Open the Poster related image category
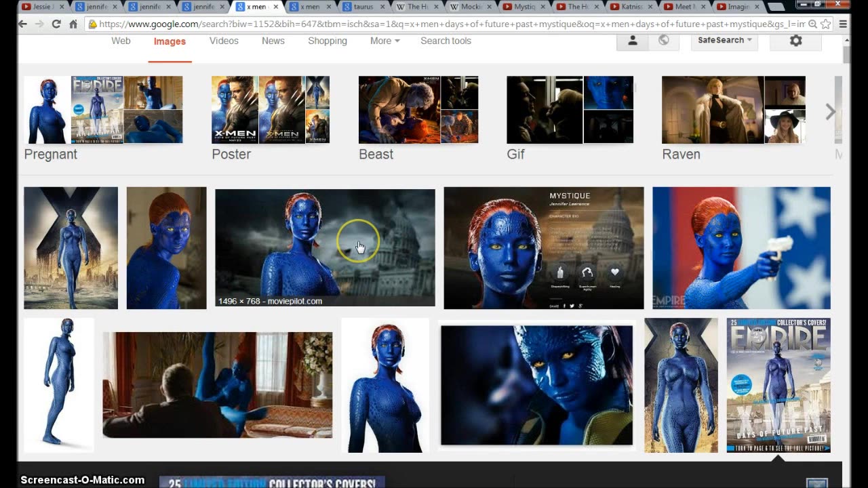The width and height of the screenshot is (868, 488). click(271, 118)
